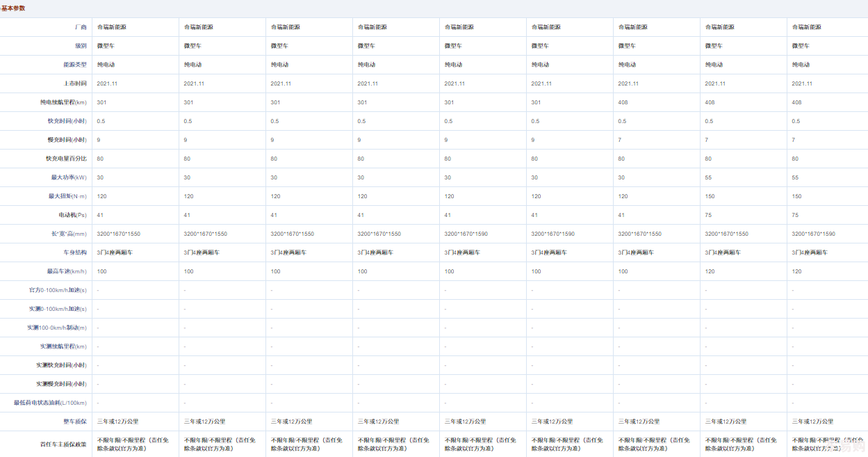Screen dimensions: 868x457
Task: Click 3200*1670*1550 in the first vehicle column
Action: [118, 234]
